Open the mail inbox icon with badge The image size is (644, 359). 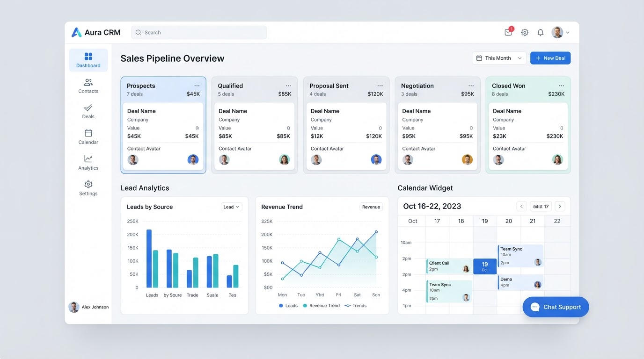coord(508,32)
